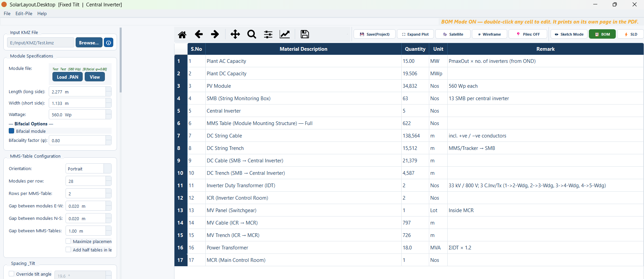Click the Length value field 2.277 m
644x279 pixels.
pos(77,91)
